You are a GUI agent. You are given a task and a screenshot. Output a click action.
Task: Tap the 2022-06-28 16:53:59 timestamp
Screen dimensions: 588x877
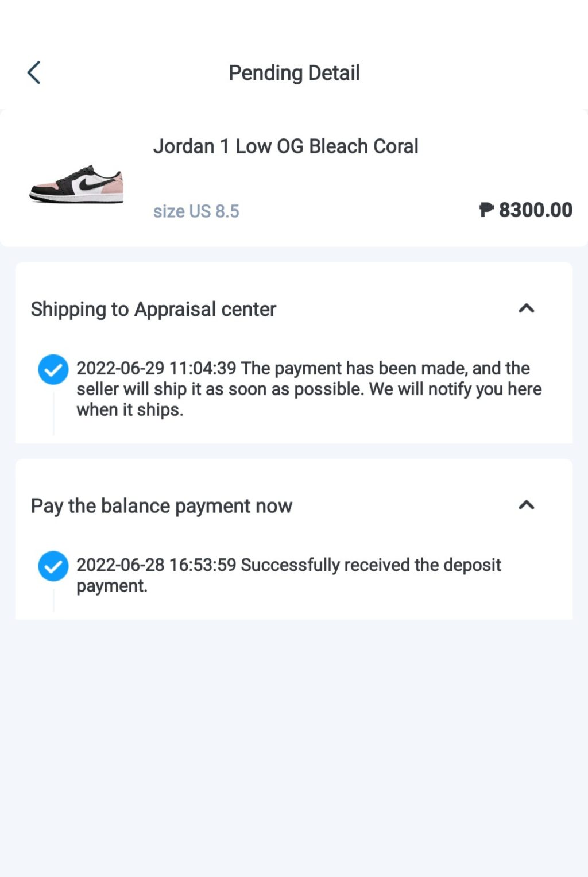(x=156, y=565)
